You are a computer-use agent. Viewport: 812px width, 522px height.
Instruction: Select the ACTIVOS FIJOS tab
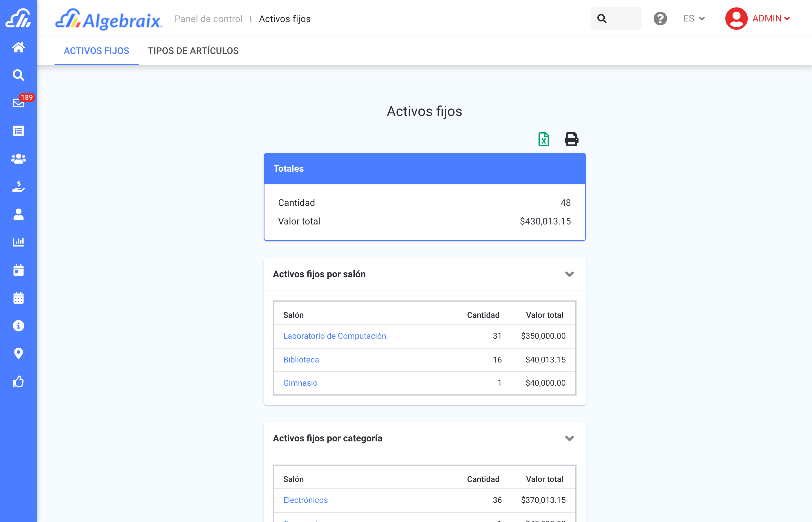(97, 51)
